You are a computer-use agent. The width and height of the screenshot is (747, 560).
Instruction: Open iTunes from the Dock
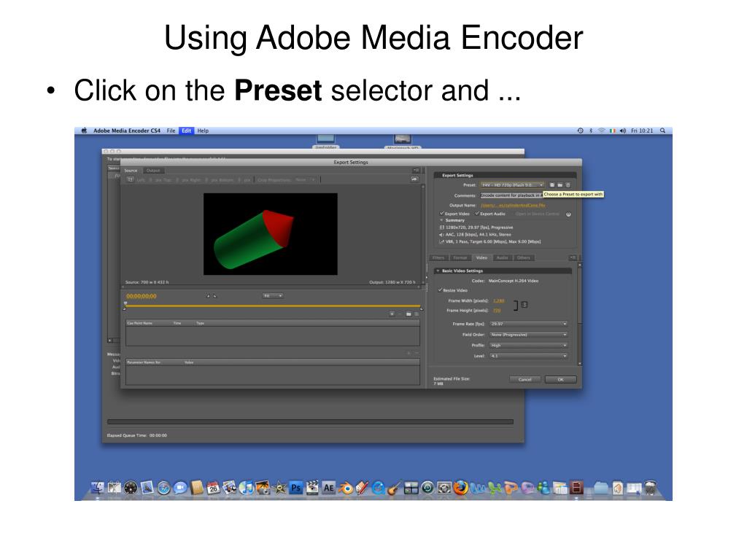coord(247,488)
